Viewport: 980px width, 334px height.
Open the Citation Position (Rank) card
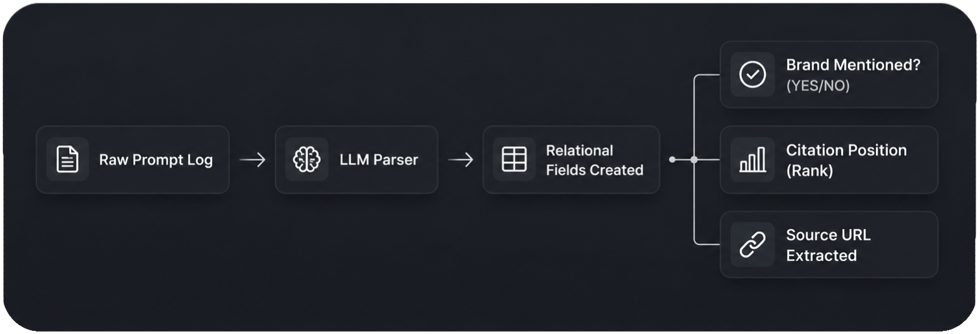click(x=829, y=159)
